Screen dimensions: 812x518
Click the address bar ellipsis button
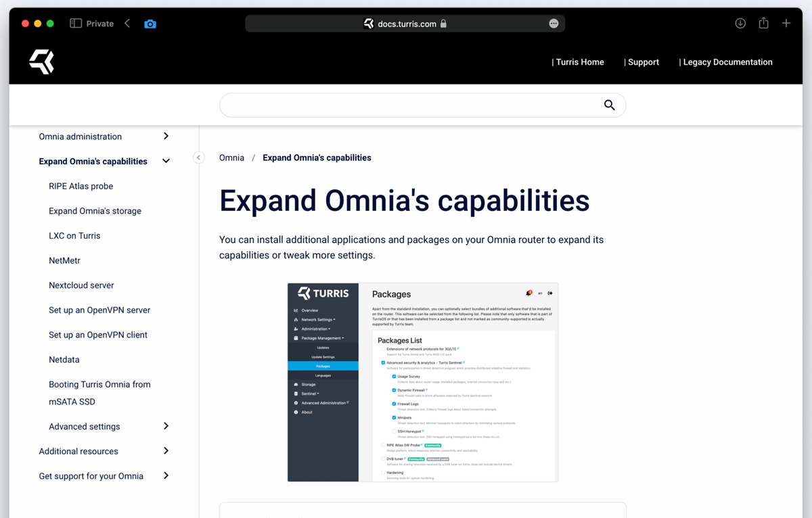pos(554,24)
